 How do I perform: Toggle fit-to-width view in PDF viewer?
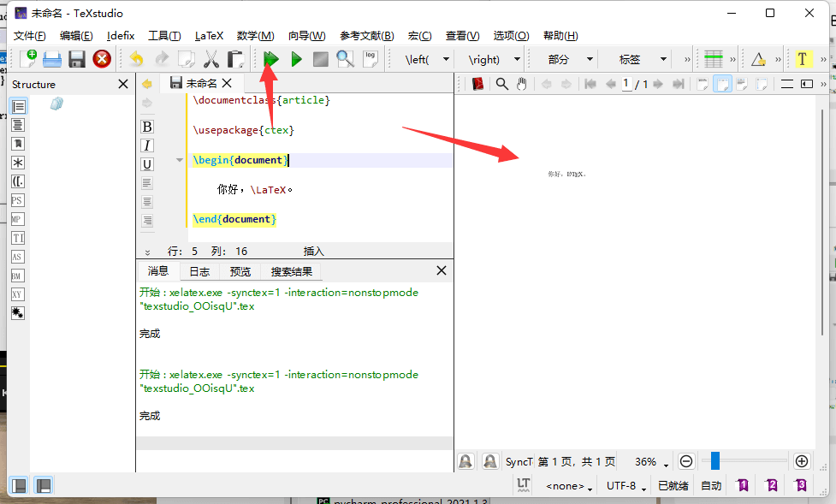coord(722,84)
